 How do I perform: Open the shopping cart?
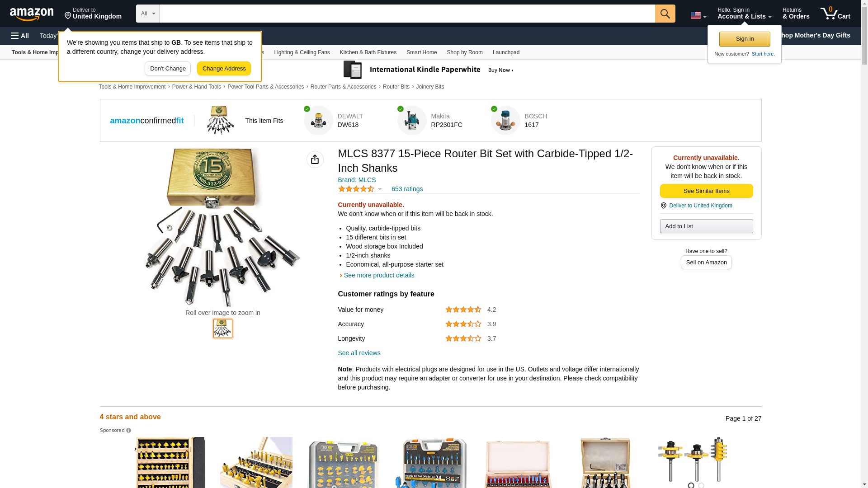tap(835, 14)
